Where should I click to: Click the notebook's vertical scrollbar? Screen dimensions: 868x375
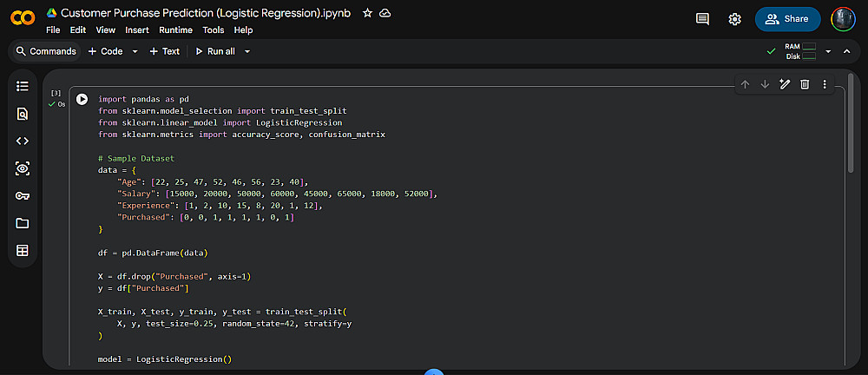(858, 130)
